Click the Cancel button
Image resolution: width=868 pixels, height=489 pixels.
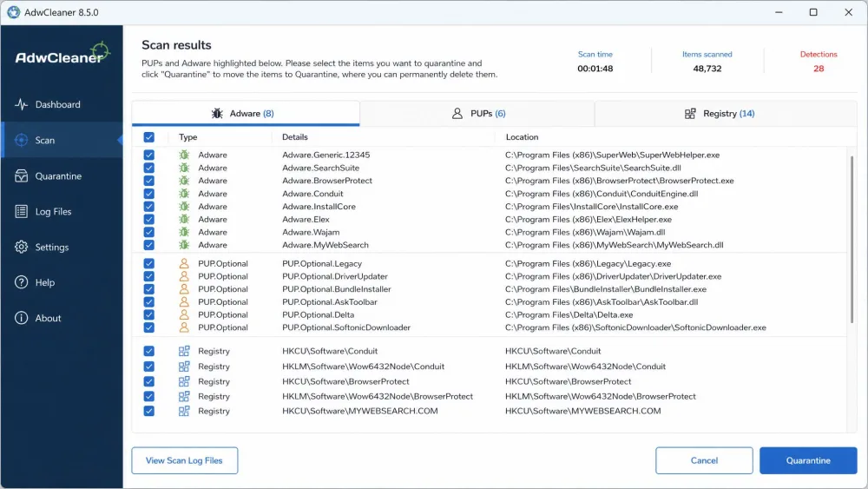[x=704, y=460]
